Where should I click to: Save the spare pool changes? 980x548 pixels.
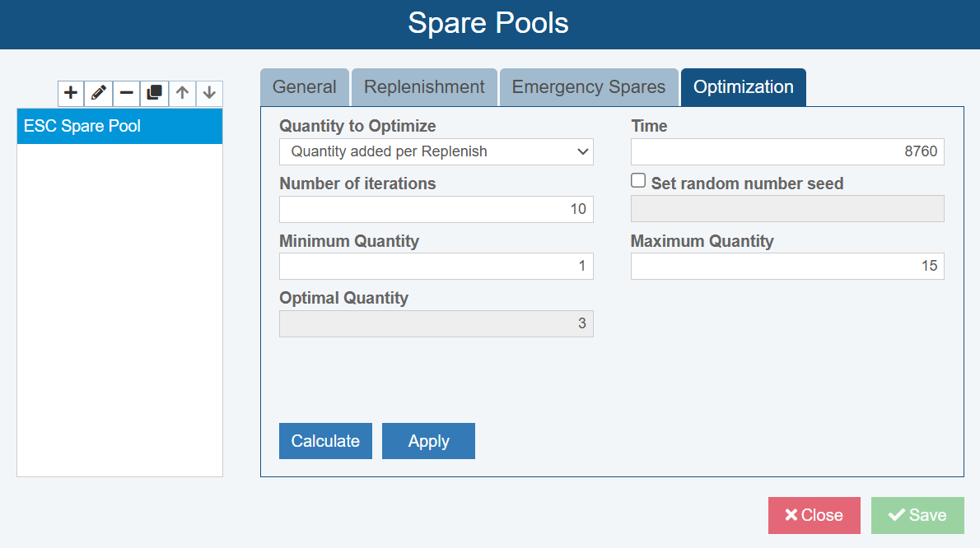click(x=917, y=515)
